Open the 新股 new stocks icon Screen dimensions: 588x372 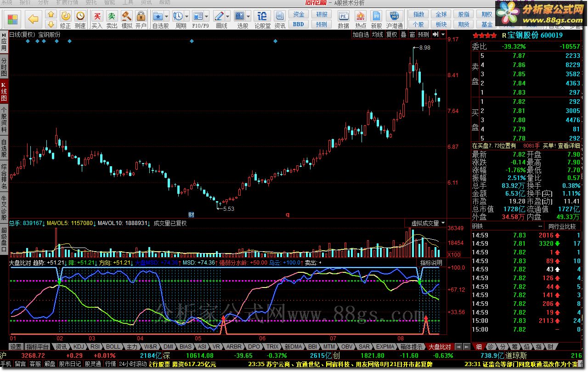(376, 19)
